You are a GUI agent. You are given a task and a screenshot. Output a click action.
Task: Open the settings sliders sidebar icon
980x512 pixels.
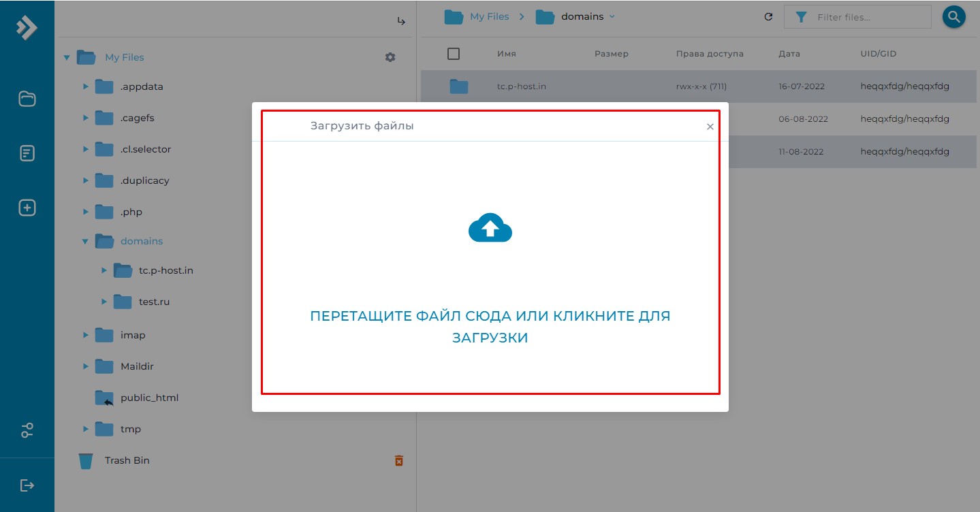coord(27,430)
